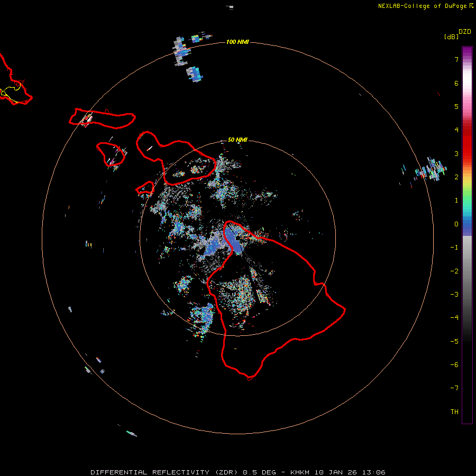The height and width of the screenshot is (476, 476).
Task: Click the 4 value on the ZDR scale
Action: (456, 130)
